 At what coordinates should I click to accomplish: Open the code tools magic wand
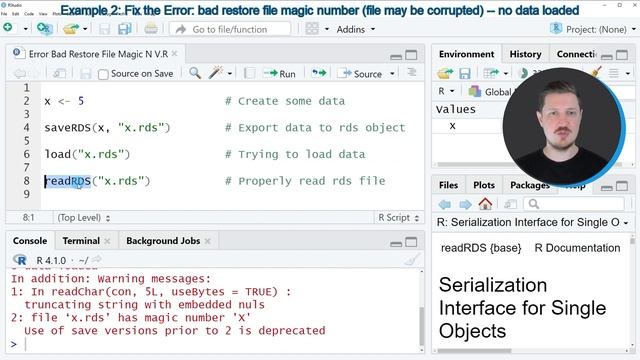[x=216, y=73]
